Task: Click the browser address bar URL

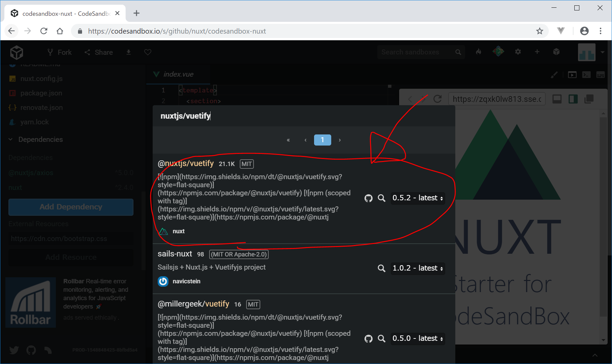Action: [177, 31]
